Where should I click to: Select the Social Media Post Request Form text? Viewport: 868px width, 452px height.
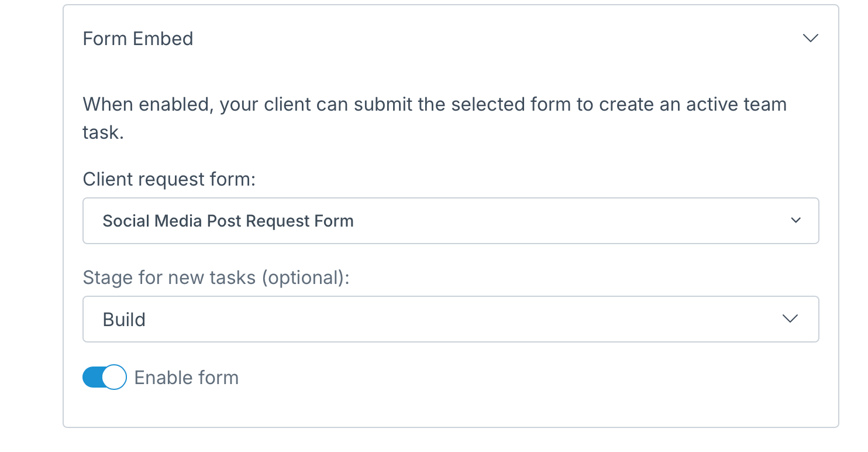[x=228, y=221]
